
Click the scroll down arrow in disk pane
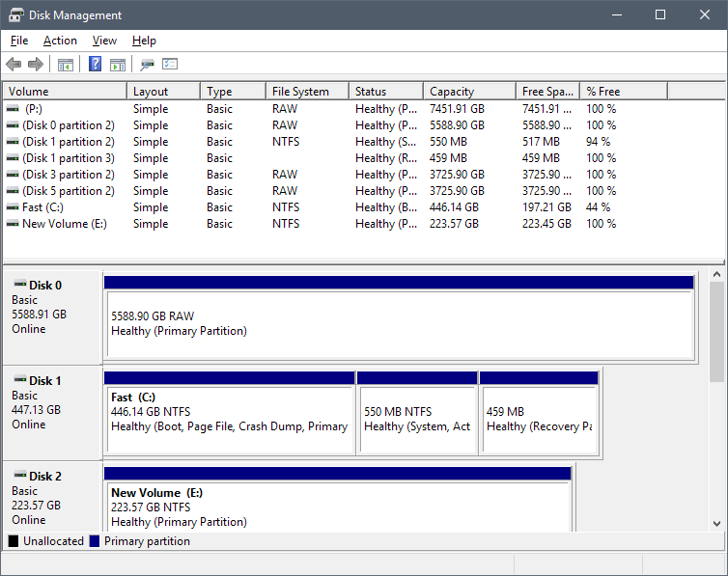click(717, 522)
